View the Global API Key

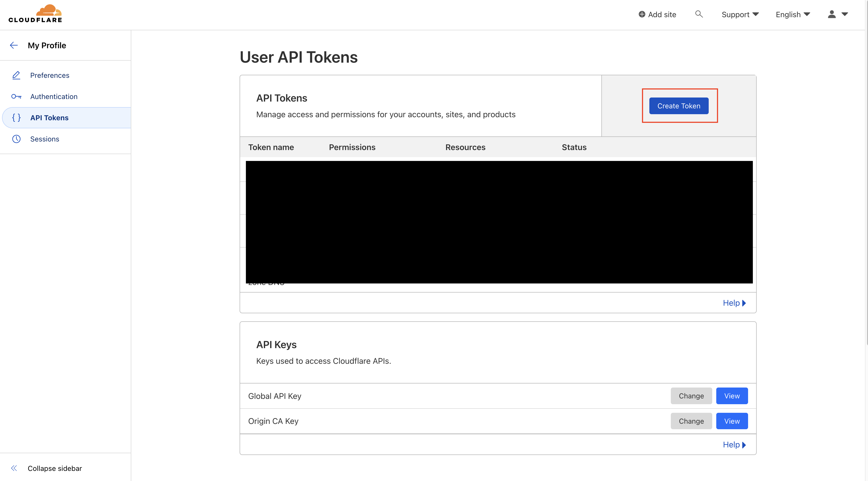(732, 396)
